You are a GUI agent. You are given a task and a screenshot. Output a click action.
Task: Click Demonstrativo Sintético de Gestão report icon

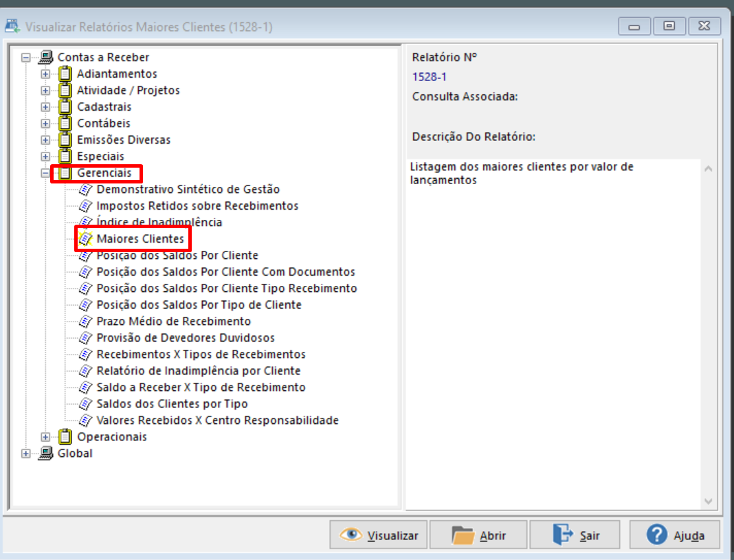point(85,190)
